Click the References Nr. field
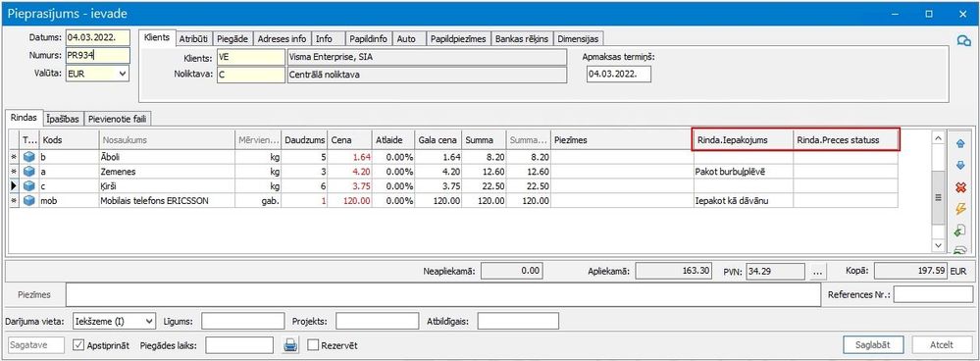980x361 pixels. (x=932, y=295)
